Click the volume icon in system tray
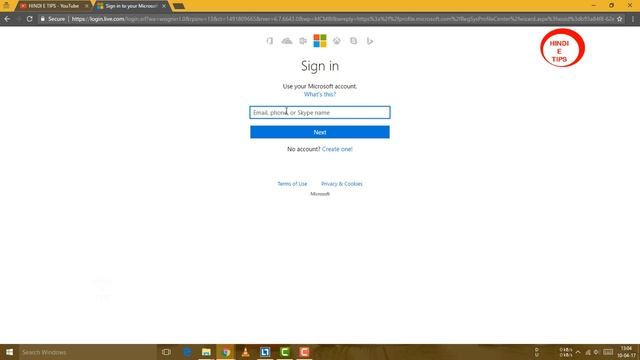Image resolution: width=640 pixels, height=360 pixels. tap(596, 352)
